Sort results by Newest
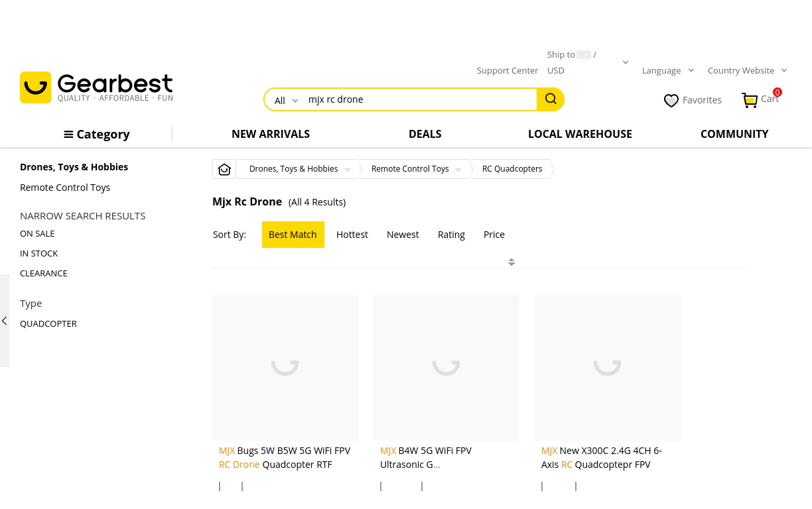Screen dimensions: 812x509 (403, 235)
